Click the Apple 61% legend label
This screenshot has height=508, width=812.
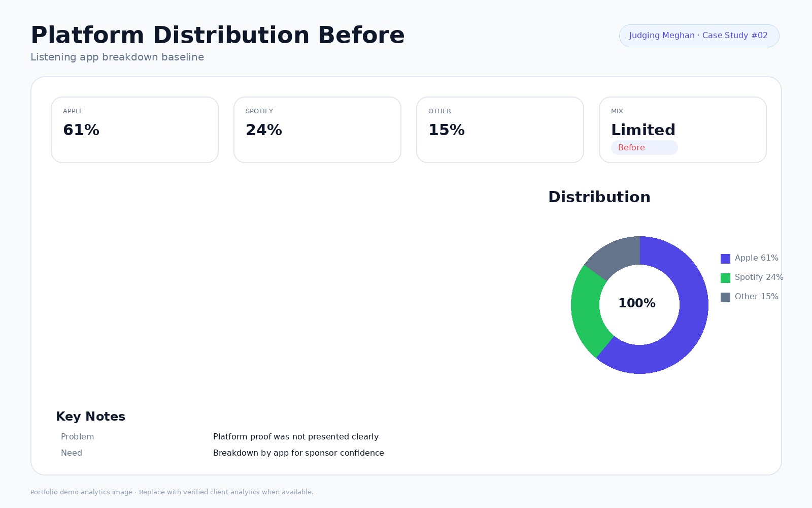[756, 258]
